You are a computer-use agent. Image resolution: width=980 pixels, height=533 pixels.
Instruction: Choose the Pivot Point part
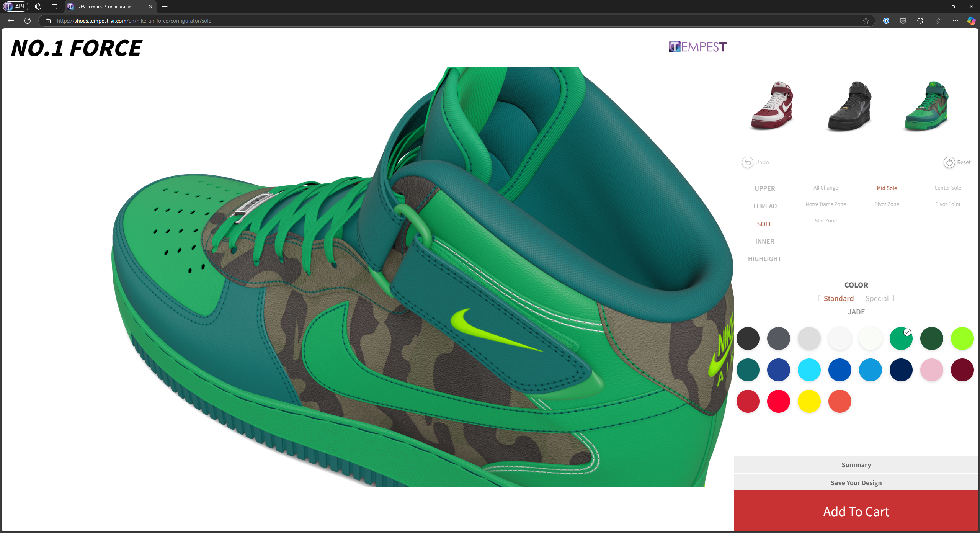point(948,204)
